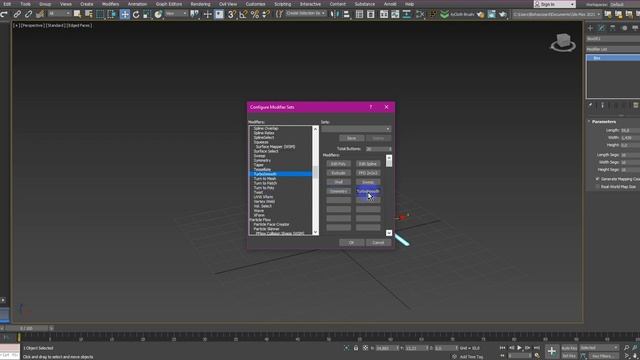Screen dimensions: 640x360
Task: Click the modifiers list scrollbar thumb
Action: pyautogui.click(x=315, y=172)
